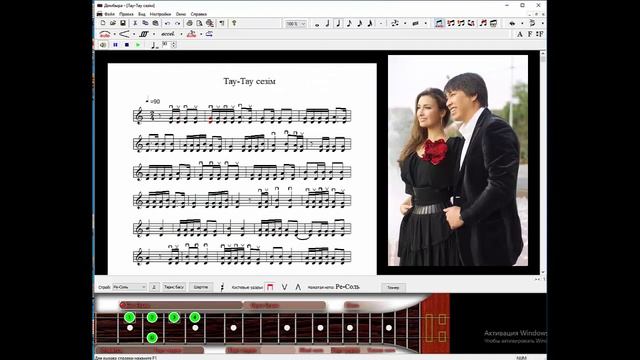Cut selection using the scissors icon
The height and width of the screenshot is (360, 640).
(x=135, y=23)
